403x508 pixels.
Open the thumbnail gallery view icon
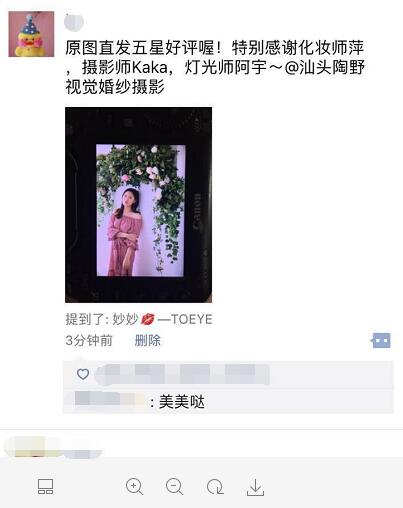pyautogui.click(x=45, y=487)
